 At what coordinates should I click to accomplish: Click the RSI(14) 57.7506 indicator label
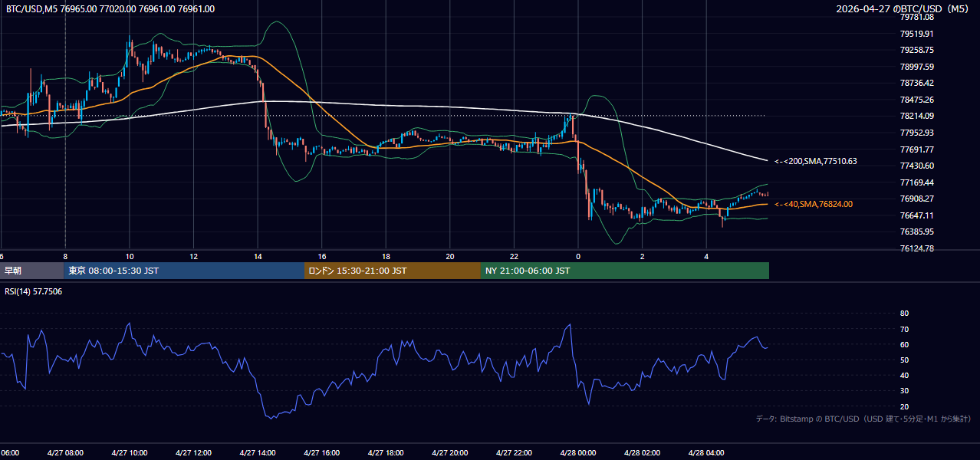(x=34, y=291)
